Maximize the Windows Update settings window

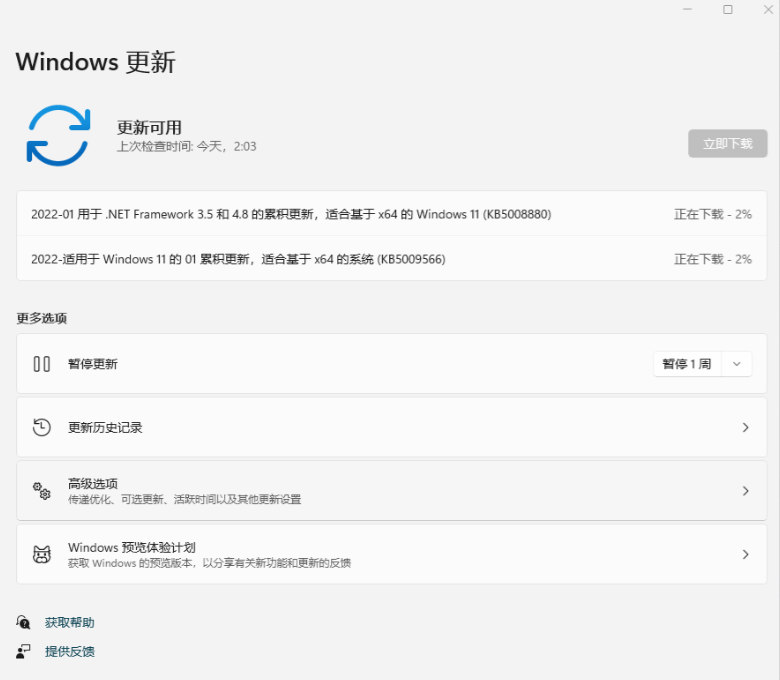pyautogui.click(x=728, y=9)
